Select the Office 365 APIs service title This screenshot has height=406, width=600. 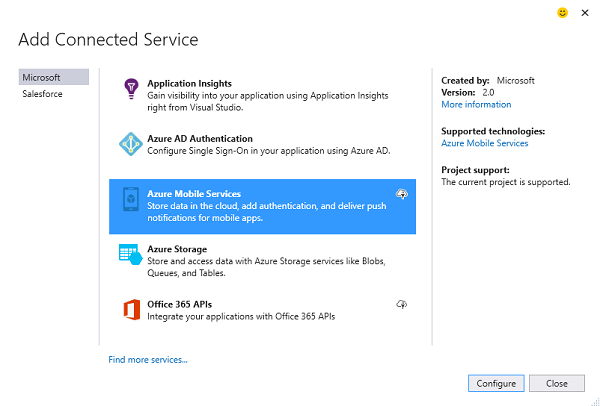tap(179, 304)
